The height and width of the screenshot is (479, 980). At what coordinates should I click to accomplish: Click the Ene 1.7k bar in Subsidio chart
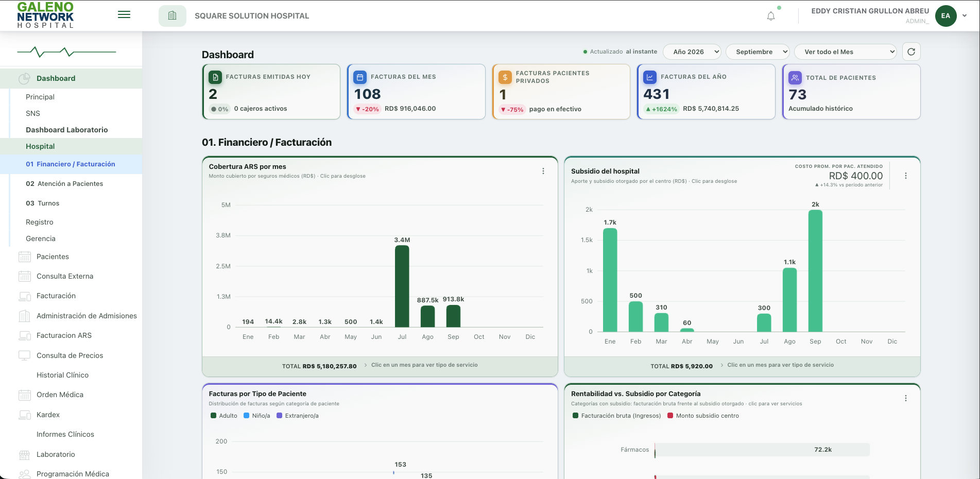610,280
